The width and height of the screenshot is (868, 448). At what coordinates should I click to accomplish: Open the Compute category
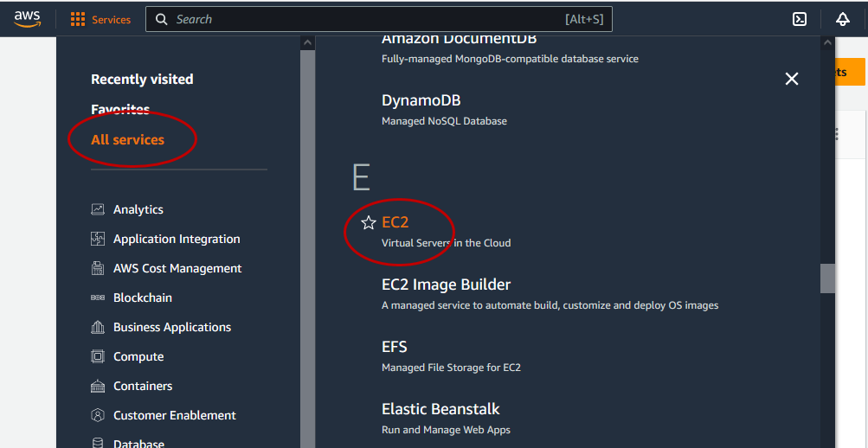coord(138,356)
